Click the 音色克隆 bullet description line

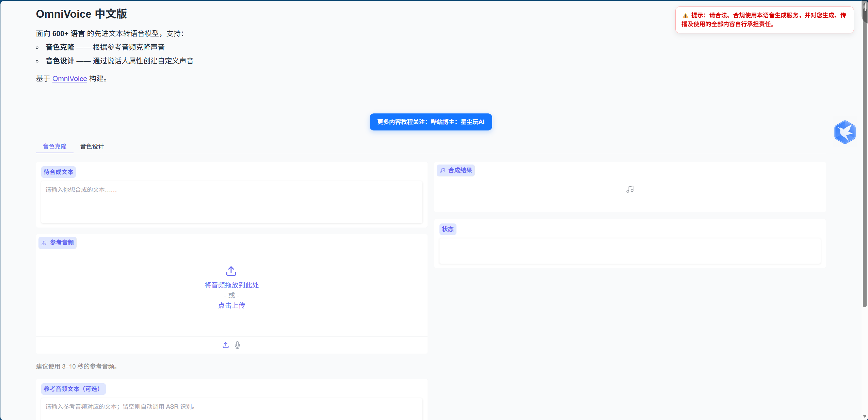point(105,47)
